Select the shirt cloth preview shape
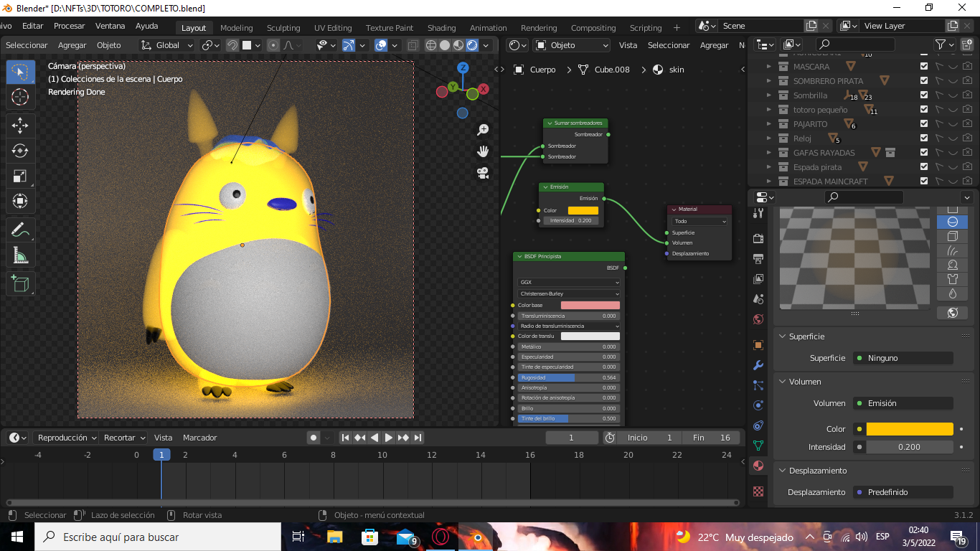 coord(953,279)
